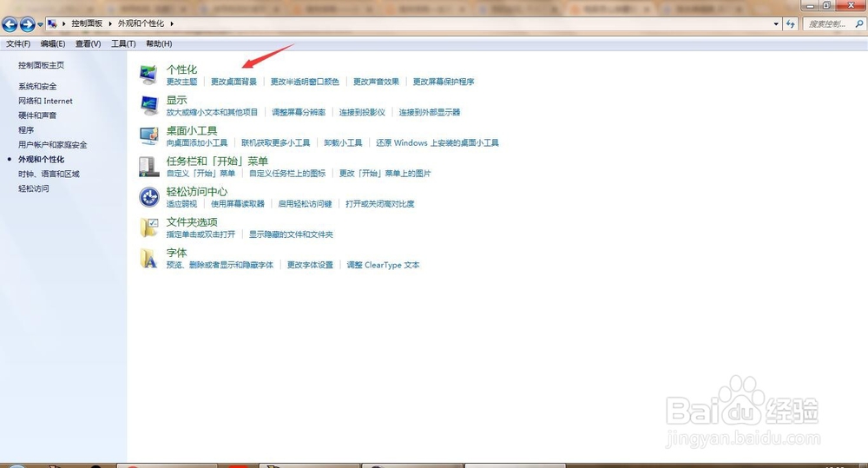Image resolution: width=868 pixels, height=468 pixels.
Task: Click 指定单击或双击打开 link
Action: coord(201,234)
